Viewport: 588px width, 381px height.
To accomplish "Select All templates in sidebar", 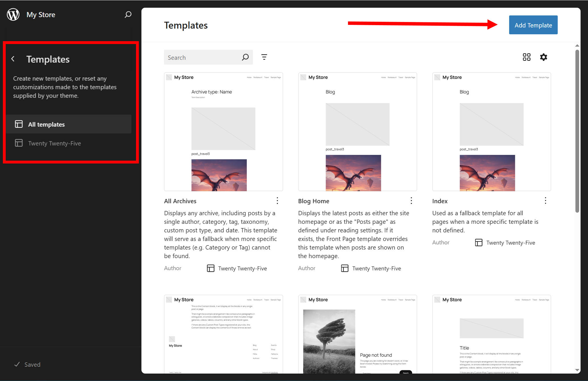I will point(46,124).
